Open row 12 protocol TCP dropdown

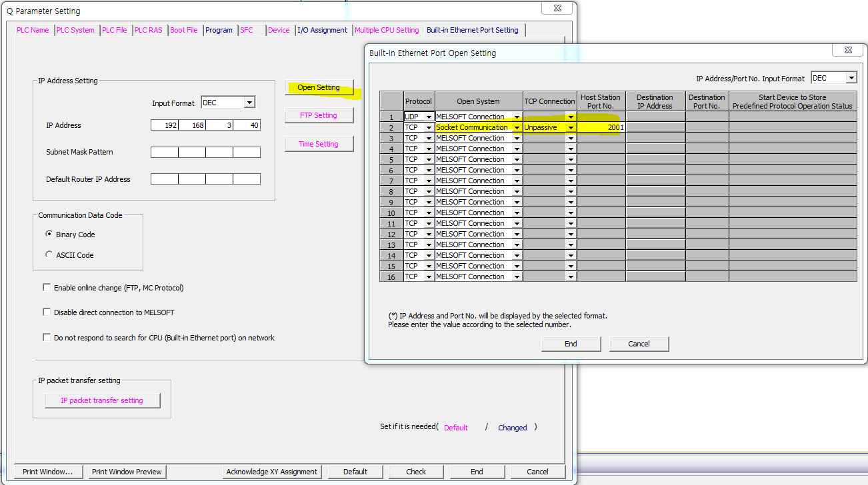[429, 234]
